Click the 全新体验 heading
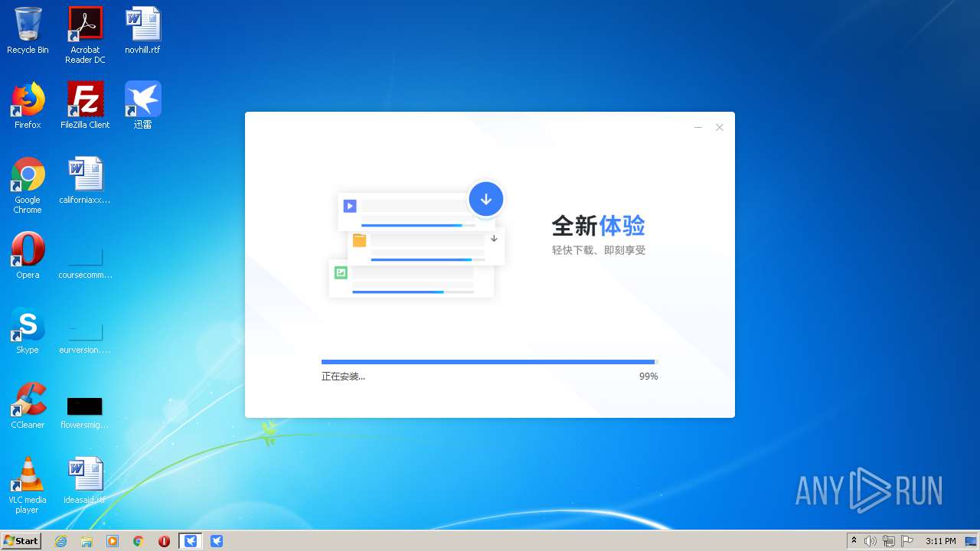Screen dimensions: 980x551 coord(599,226)
